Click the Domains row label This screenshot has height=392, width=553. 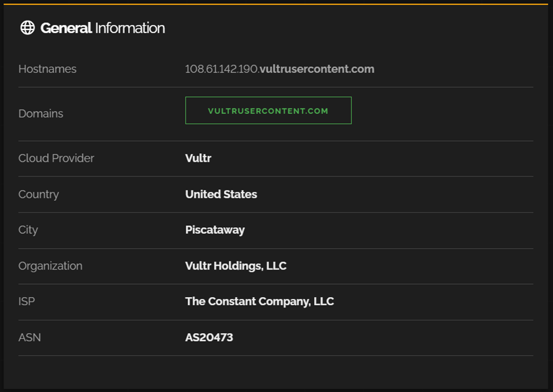tap(40, 114)
